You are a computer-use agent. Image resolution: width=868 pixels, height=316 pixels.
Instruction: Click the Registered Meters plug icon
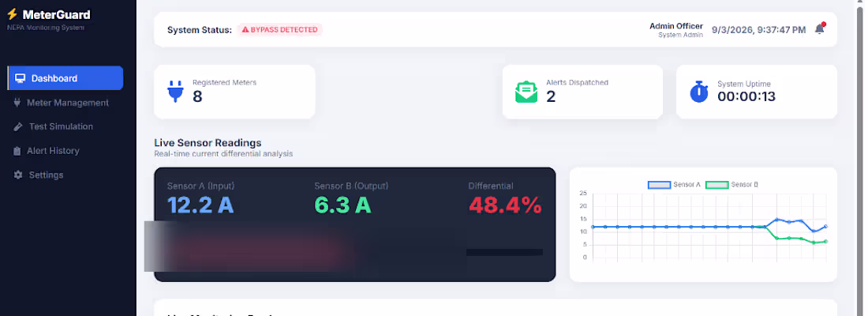coord(175,92)
